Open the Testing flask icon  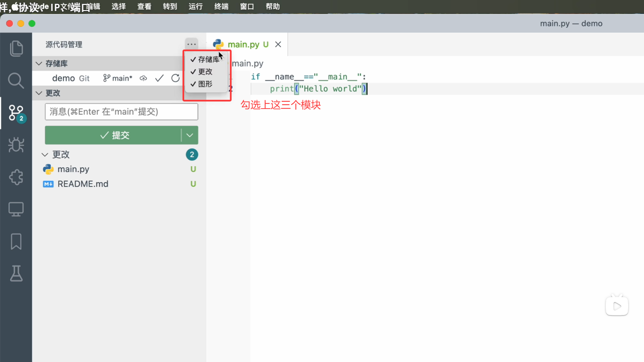coord(16,274)
